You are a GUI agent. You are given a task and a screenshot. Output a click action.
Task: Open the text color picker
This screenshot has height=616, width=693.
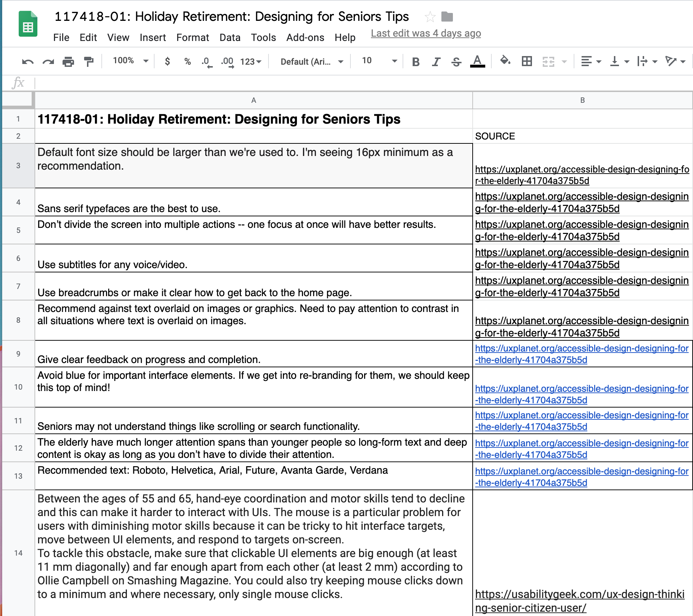pos(477,61)
